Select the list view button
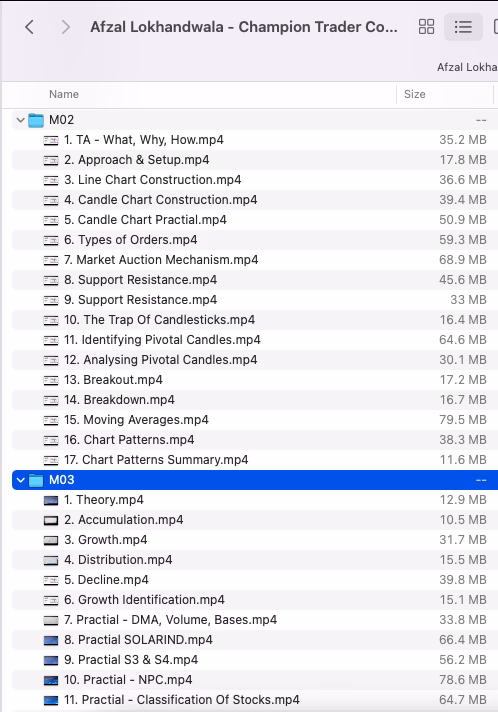The image size is (498, 712). point(463,27)
